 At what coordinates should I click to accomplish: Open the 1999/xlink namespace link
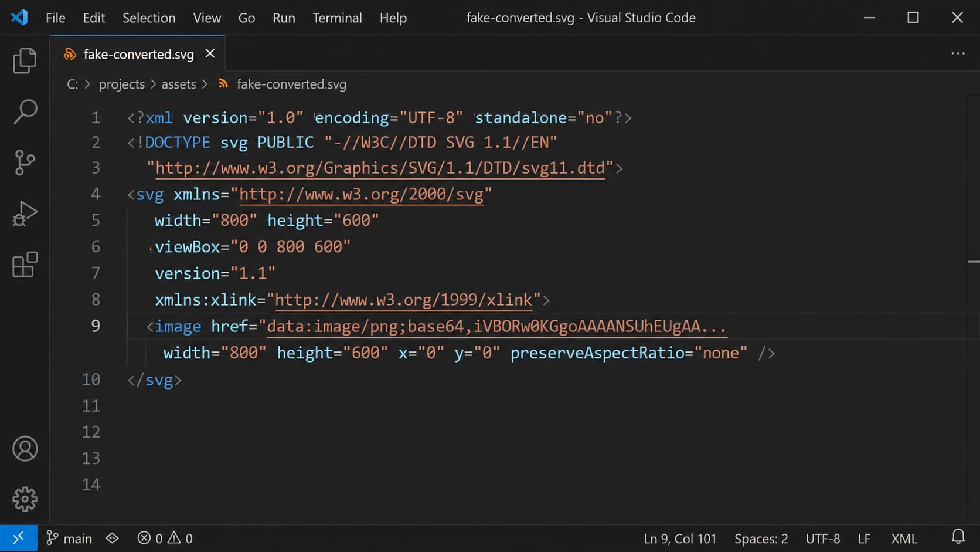[x=404, y=300]
